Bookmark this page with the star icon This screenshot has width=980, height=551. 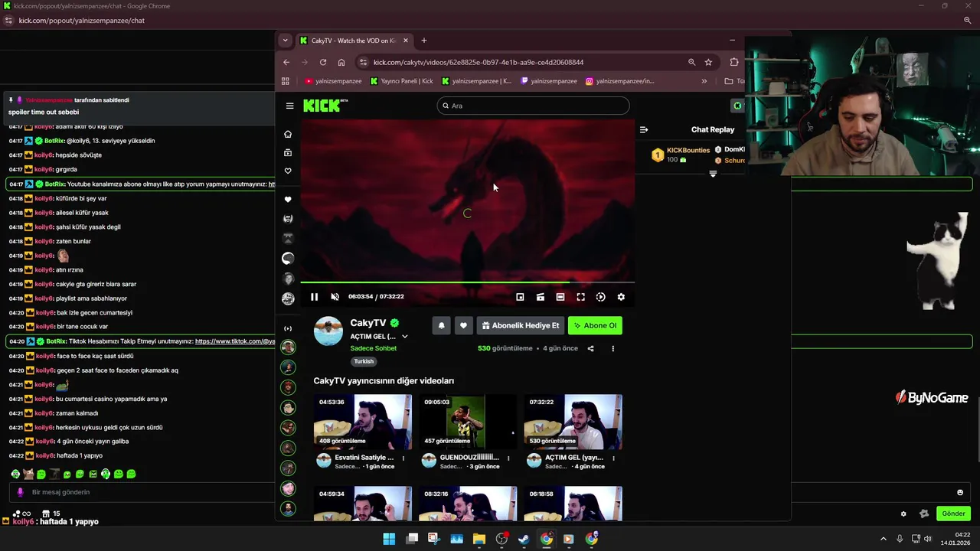click(x=708, y=62)
